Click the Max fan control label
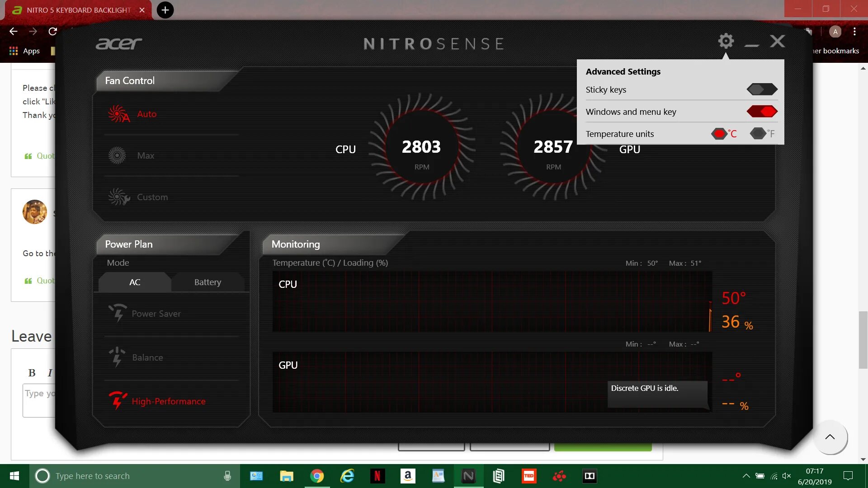The height and width of the screenshot is (488, 868). (146, 155)
